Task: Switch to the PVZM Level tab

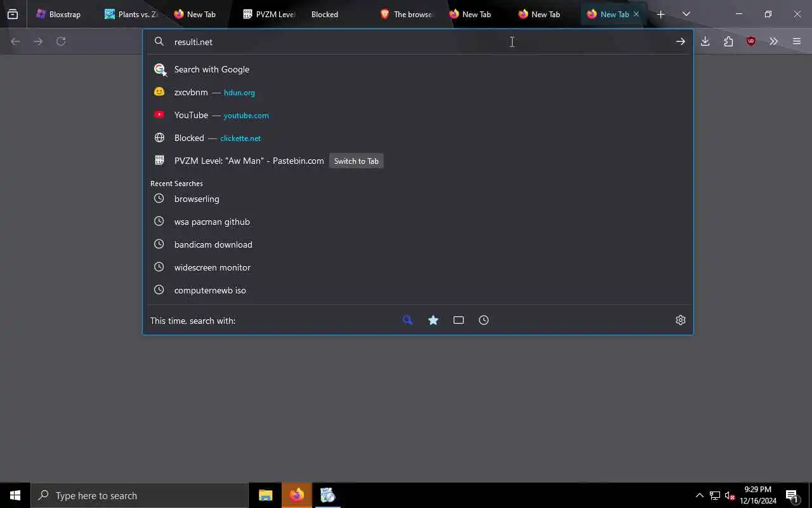Action: click(x=270, y=14)
